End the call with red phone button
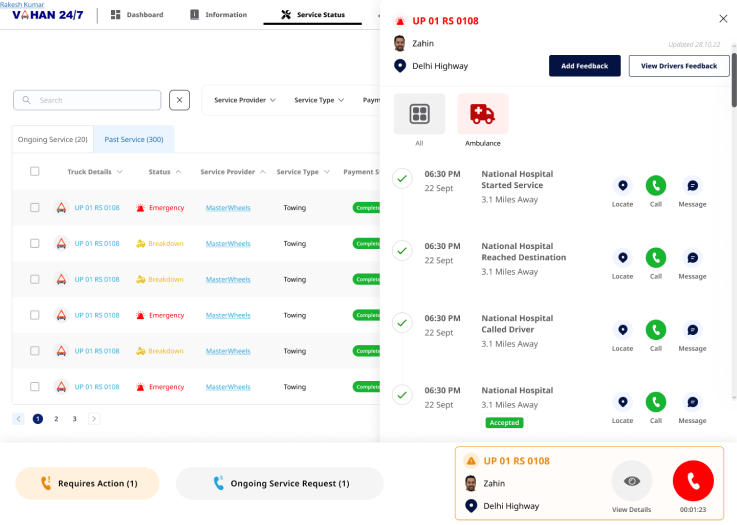 point(693,481)
